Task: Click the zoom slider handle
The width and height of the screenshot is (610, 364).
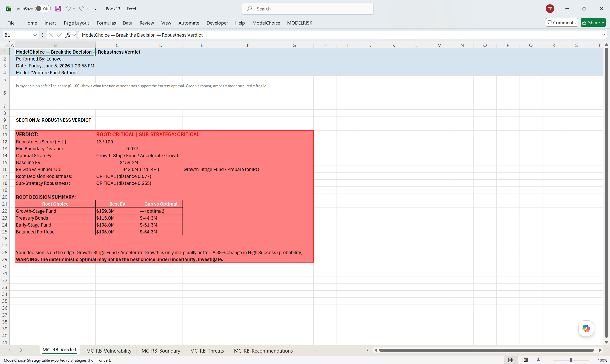Action: [x=571, y=360]
